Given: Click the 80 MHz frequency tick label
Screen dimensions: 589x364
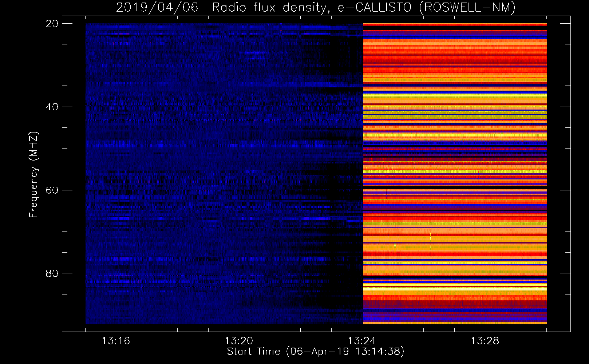Looking at the screenshot, I should (x=52, y=273).
